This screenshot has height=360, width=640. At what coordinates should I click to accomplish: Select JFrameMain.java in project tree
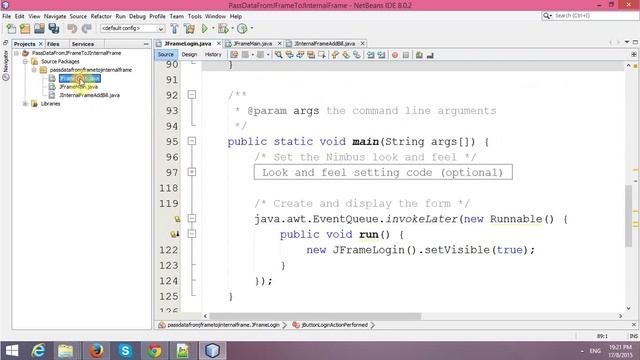tap(78, 87)
